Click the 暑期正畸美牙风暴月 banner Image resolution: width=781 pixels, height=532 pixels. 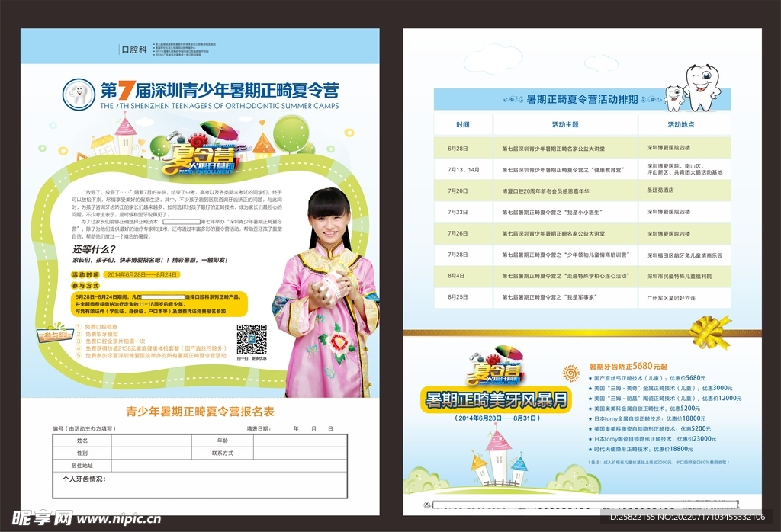(497, 399)
